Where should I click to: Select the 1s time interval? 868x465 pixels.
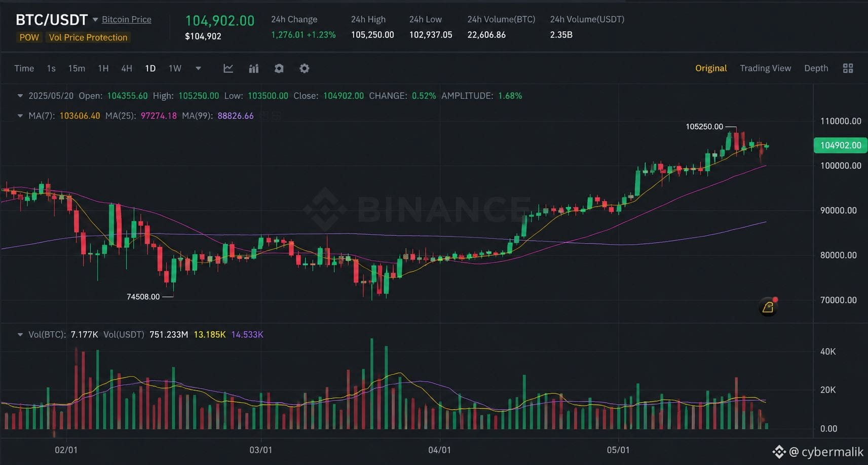(x=51, y=68)
